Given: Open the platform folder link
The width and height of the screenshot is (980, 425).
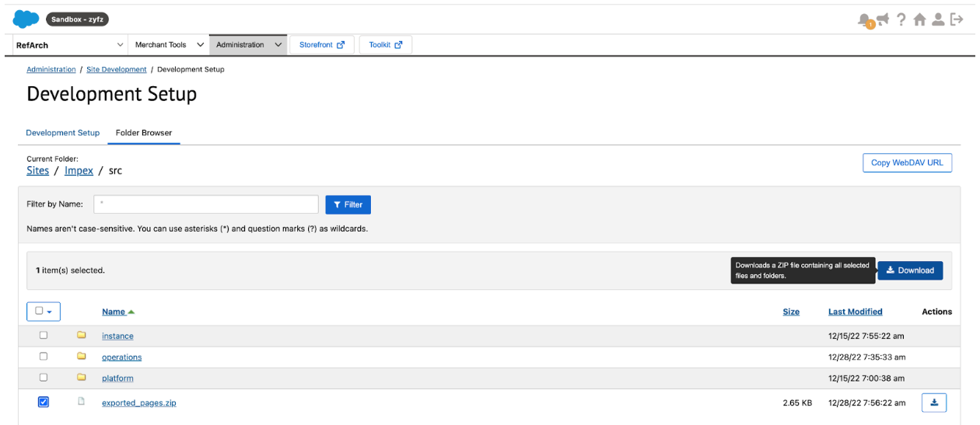Looking at the screenshot, I should [x=117, y=378].
